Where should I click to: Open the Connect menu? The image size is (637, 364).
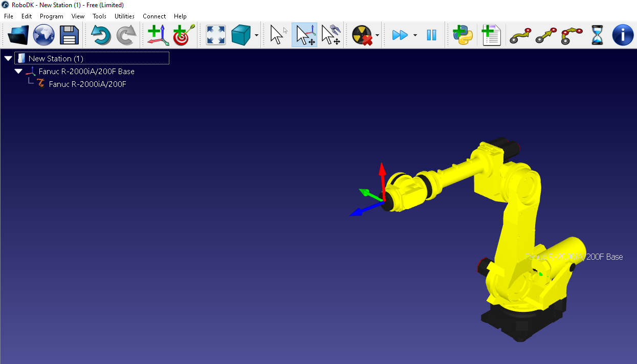[x=154, y=16]
